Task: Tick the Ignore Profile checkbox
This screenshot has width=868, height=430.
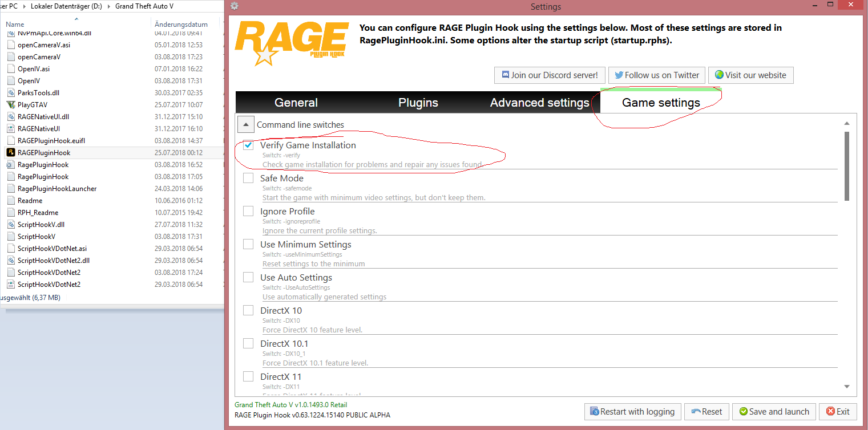Action: [248, 212]
